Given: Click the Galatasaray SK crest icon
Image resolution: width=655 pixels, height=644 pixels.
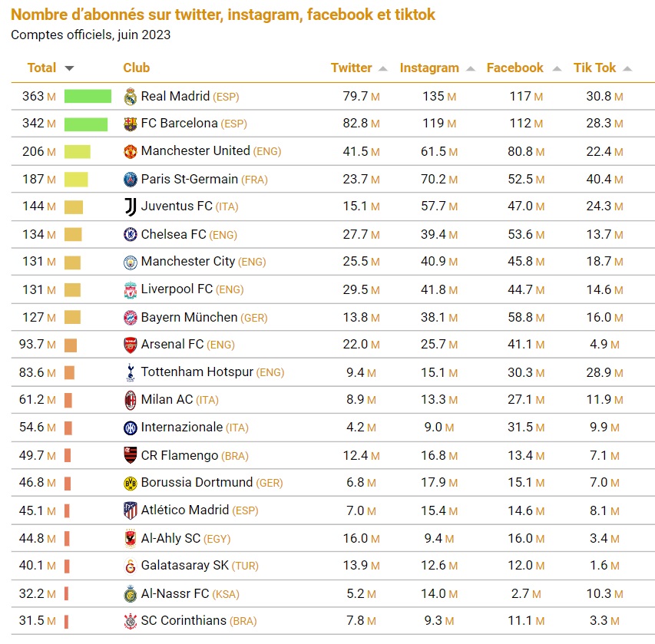Looking at the screenshot, I should (x=130, y=566).
